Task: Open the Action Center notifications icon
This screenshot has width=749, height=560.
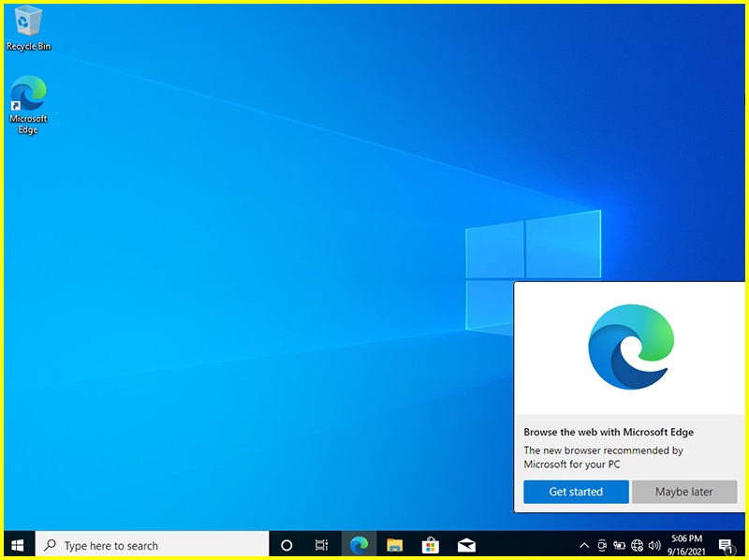Action: click(x=726, y=546)
